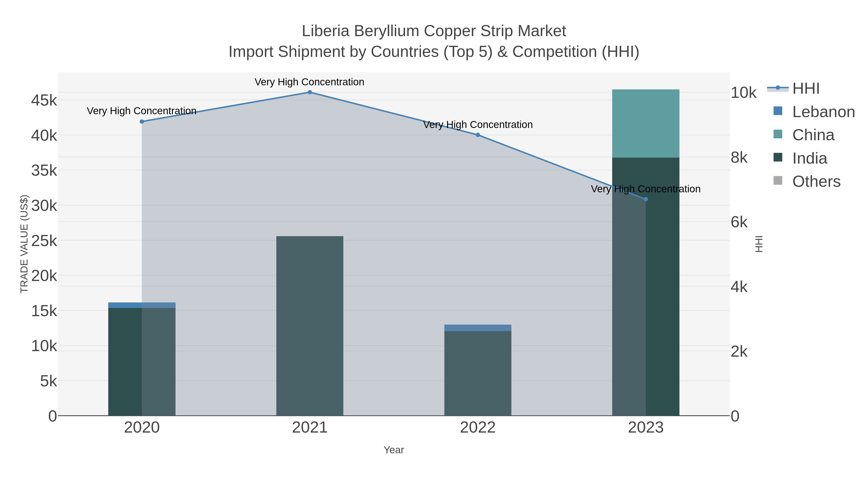Click the 2021 Very High Concentration annotation

click(309, 82)
